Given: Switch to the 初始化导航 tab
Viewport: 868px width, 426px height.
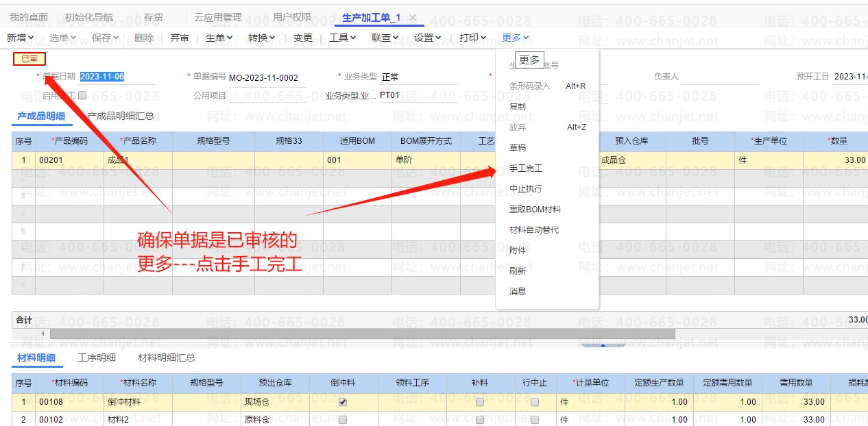Looking at the screenshot, I should point(89,17).
